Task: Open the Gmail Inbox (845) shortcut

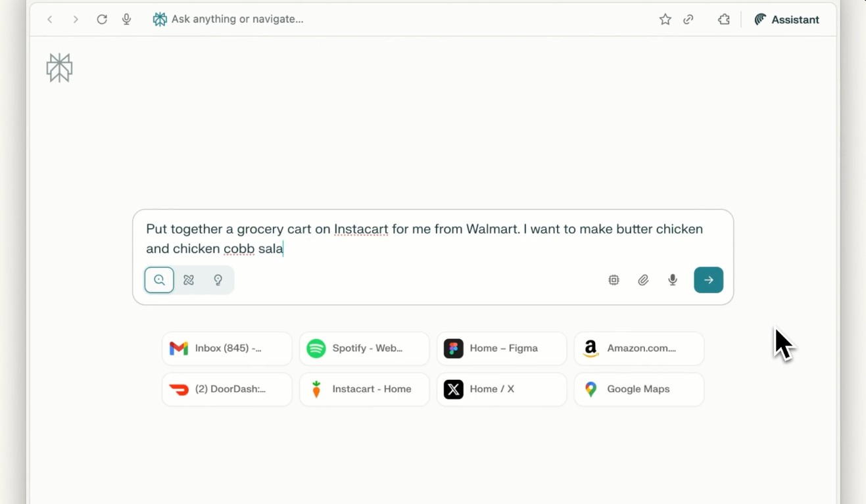Action: [227, 348]
